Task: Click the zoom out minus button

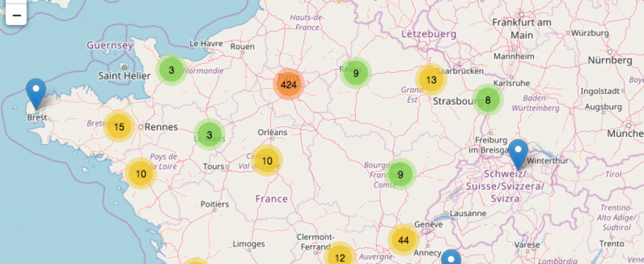Action: [x=16, y=15]
